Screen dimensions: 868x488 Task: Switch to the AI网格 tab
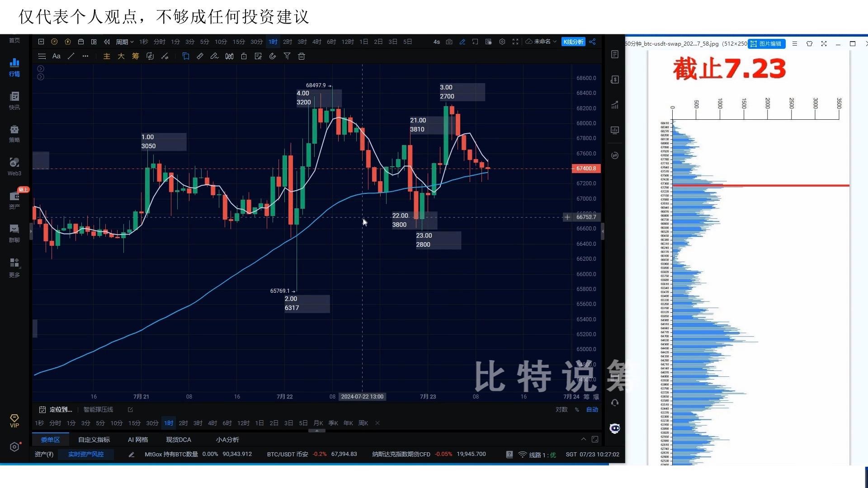pos(138,439)
